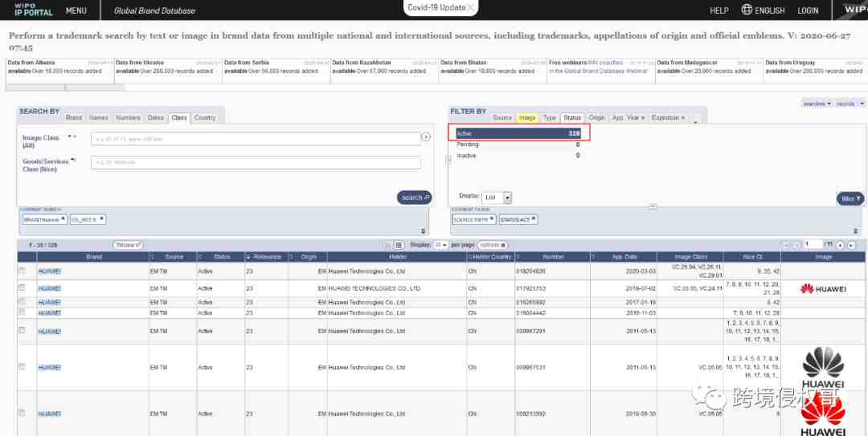Image resolution: width=868 pixels, height=436 pixels.
Task: Open HUAWEI brand link for record 009967531
Action: [49, 368]
